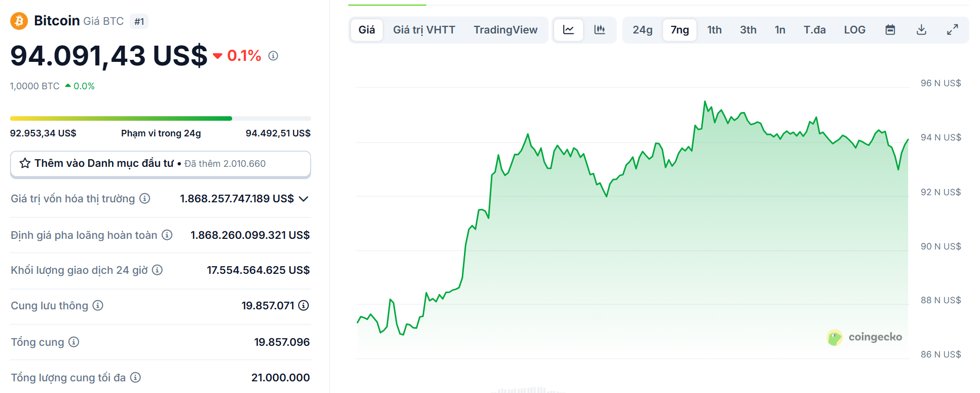Screen dimensions: 980x393
Task: Switch to the TradingView tab
Action: point(505,30)
